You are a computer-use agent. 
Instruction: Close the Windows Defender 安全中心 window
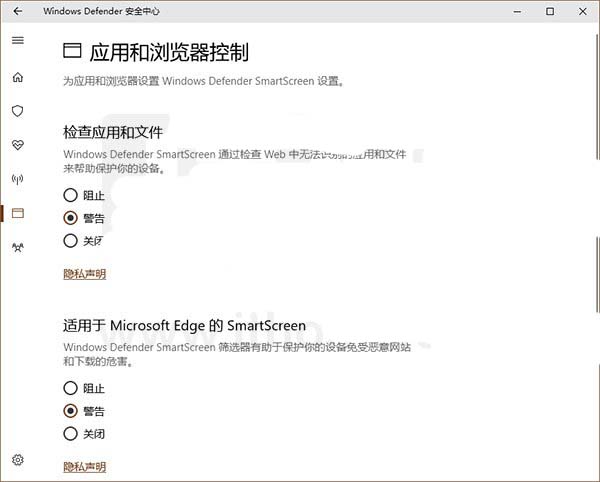[x=582, y=11]
